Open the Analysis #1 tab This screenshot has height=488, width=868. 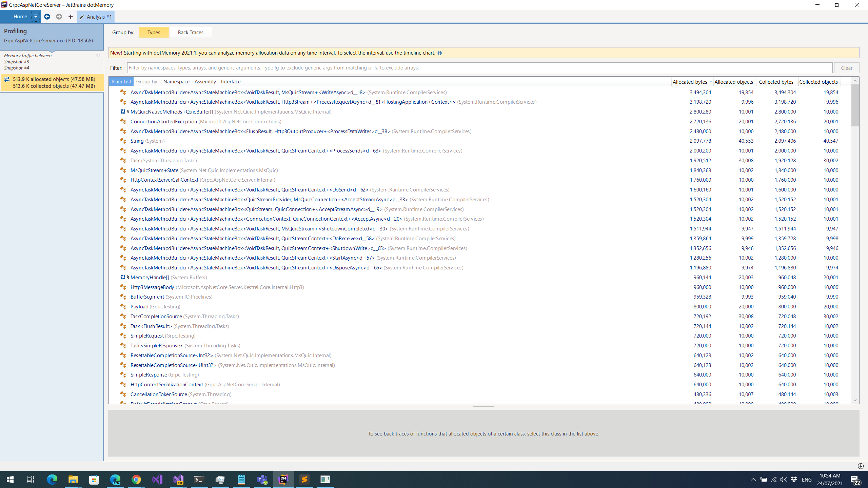(x=96, y=17)
